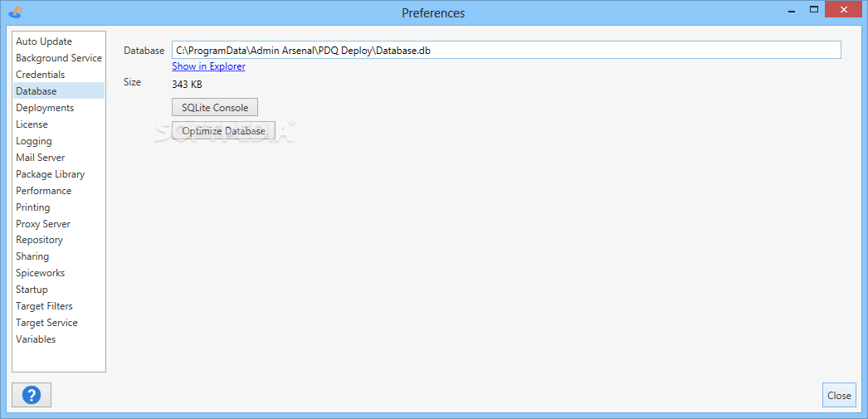Show Variables preferences
This screenshot has width=868, height=419.
tap(59, 340)
